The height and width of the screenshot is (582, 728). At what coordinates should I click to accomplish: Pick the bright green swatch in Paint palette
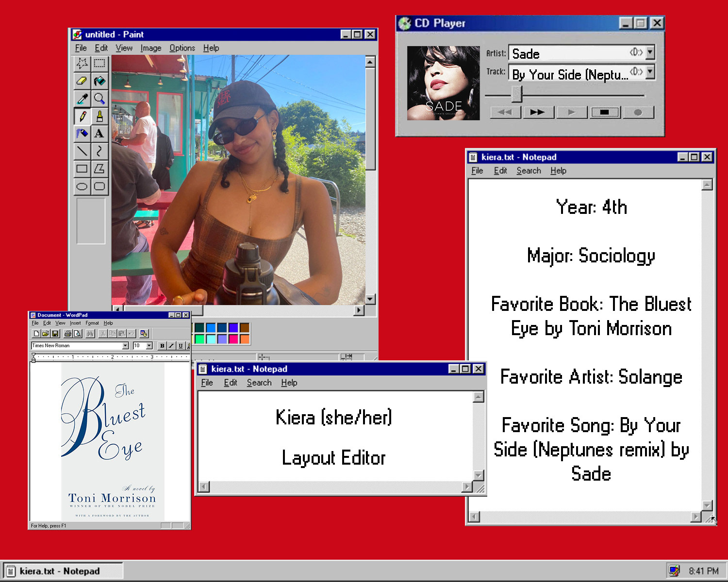coord(199,339)
